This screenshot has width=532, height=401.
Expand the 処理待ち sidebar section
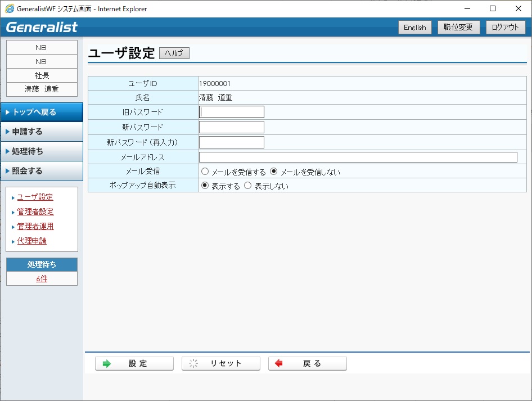click(42, 151)
